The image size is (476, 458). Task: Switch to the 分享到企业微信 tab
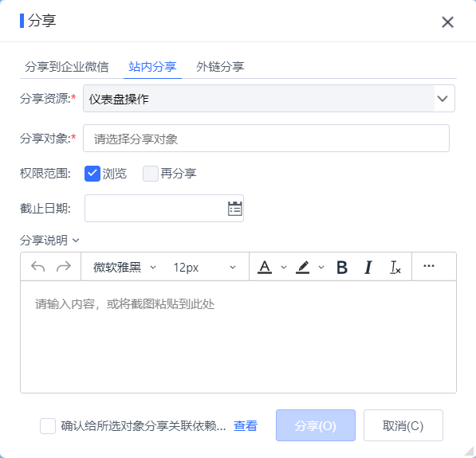pos(66,66)
